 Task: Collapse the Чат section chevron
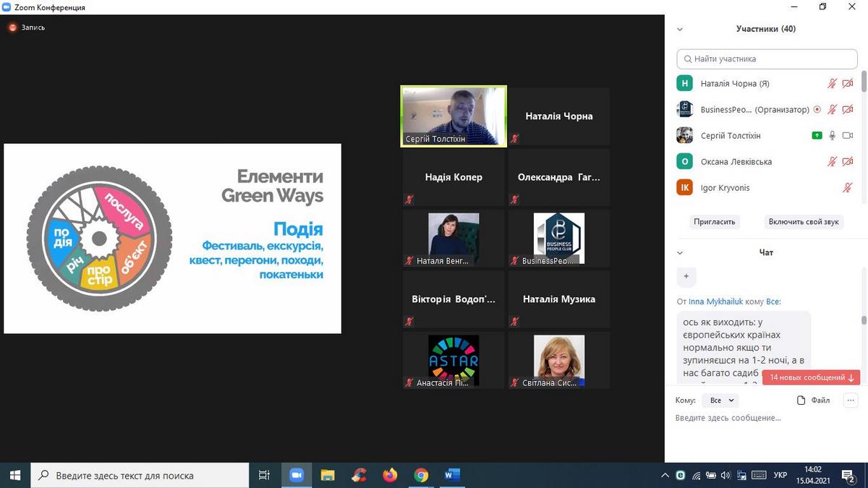click(679, 253)
